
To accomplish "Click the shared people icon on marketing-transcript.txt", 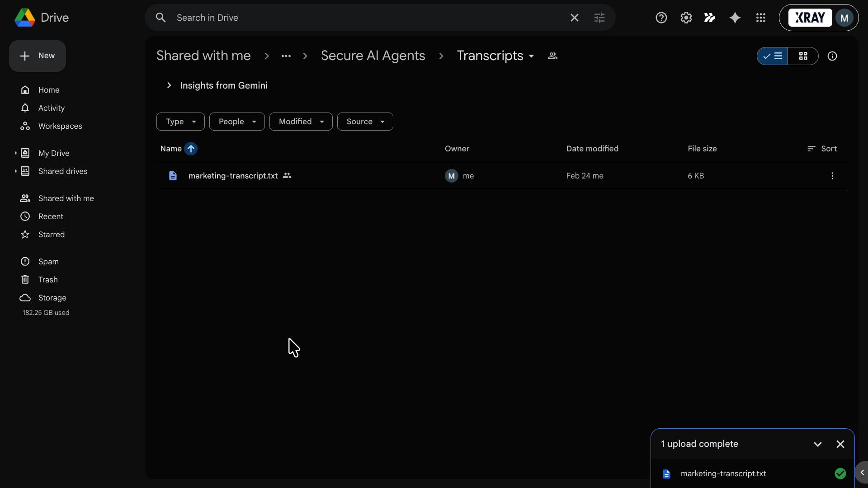I will coord(287,176).
